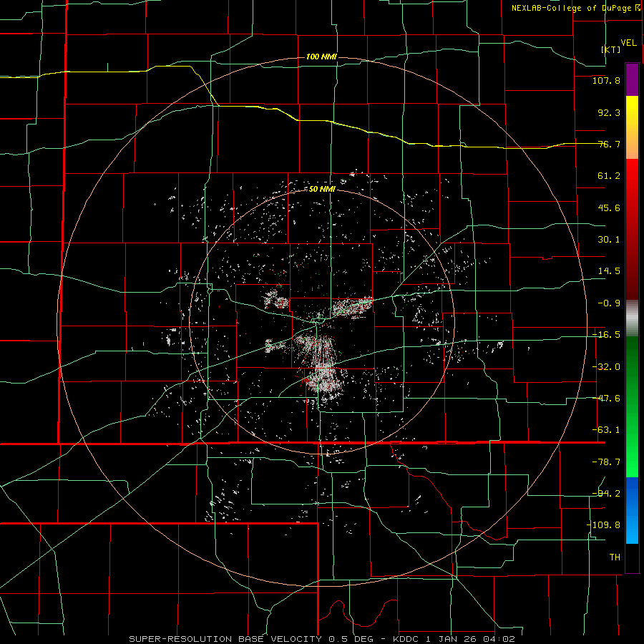
Task: Click the 14.5 legend value
Action: (x=609, y=271)
